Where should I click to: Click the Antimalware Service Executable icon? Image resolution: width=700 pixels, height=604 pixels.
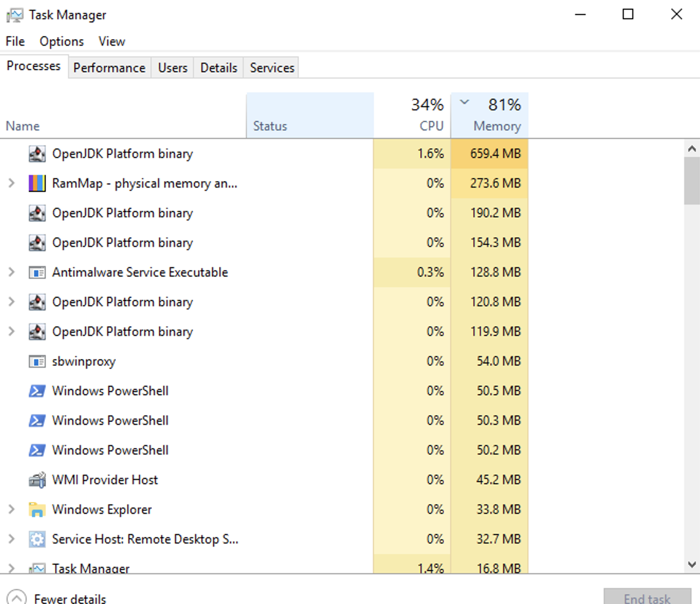point(37,272)
